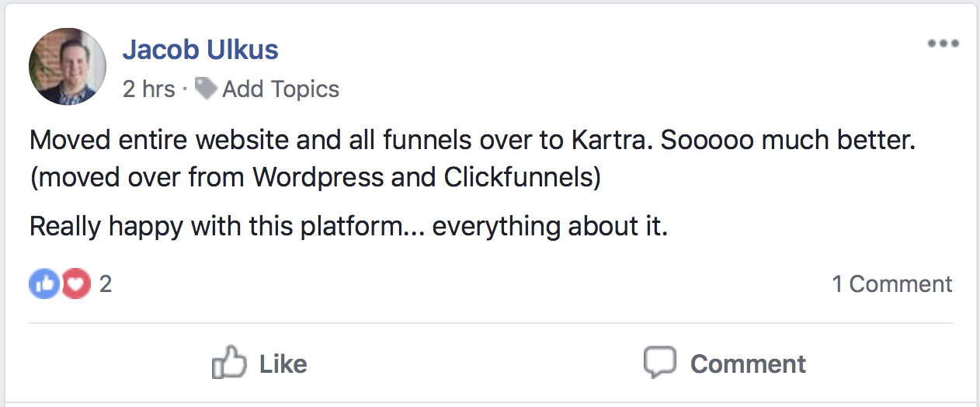Screen dimensions: 980x407
Task: Click the thumbs-up outline icon beside Like
Action: coord(229,363)
